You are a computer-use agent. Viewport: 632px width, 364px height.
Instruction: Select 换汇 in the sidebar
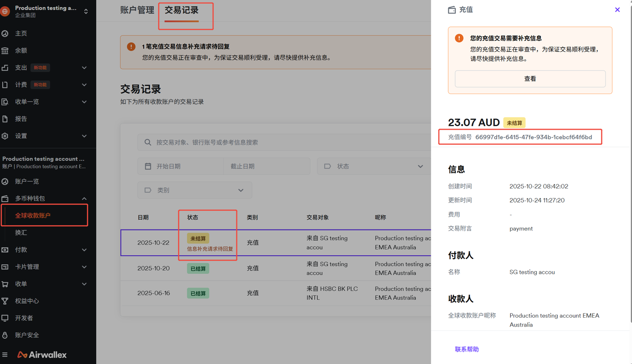21,233
